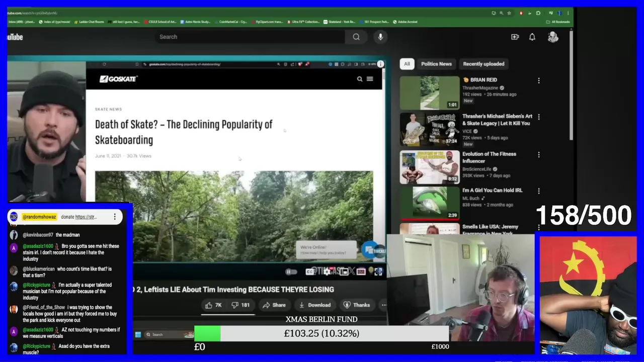Expand more actions three-dot under video
Screen dimensions: 644x362
[384, 305]
